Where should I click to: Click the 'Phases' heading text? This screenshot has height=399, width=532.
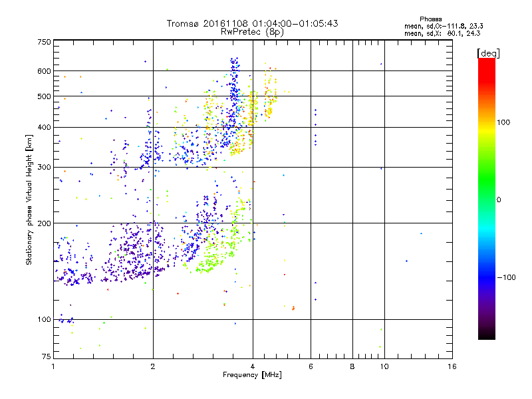pyautogui.click(x=430, y=19)
